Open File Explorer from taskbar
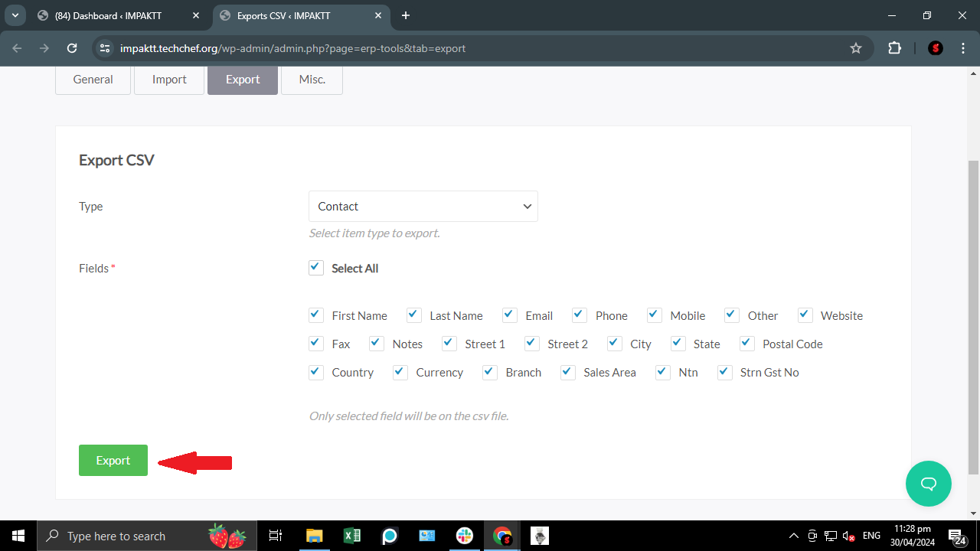 click(314, 536)
